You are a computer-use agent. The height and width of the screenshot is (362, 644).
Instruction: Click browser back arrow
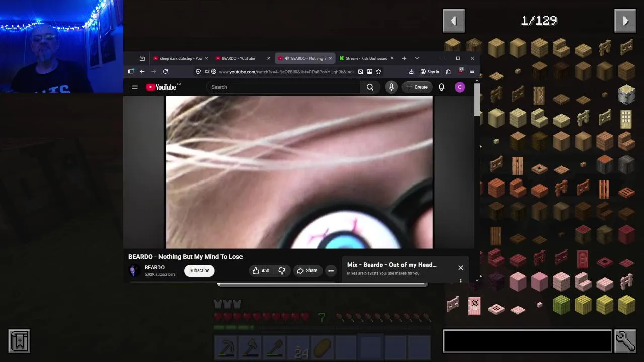[x=142, y=72]
